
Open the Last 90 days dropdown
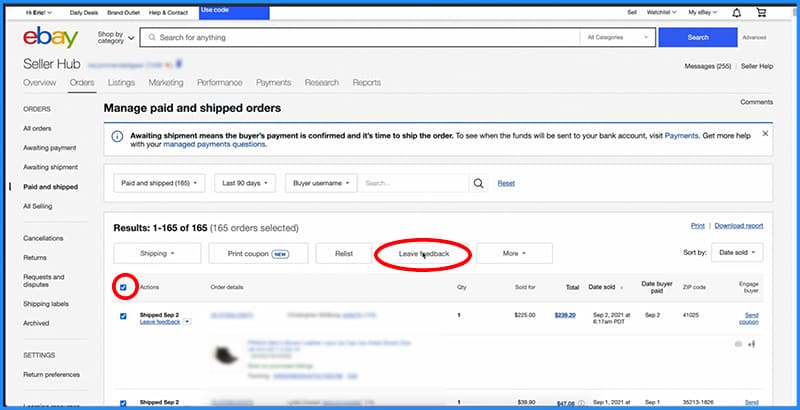click(245, 183)
